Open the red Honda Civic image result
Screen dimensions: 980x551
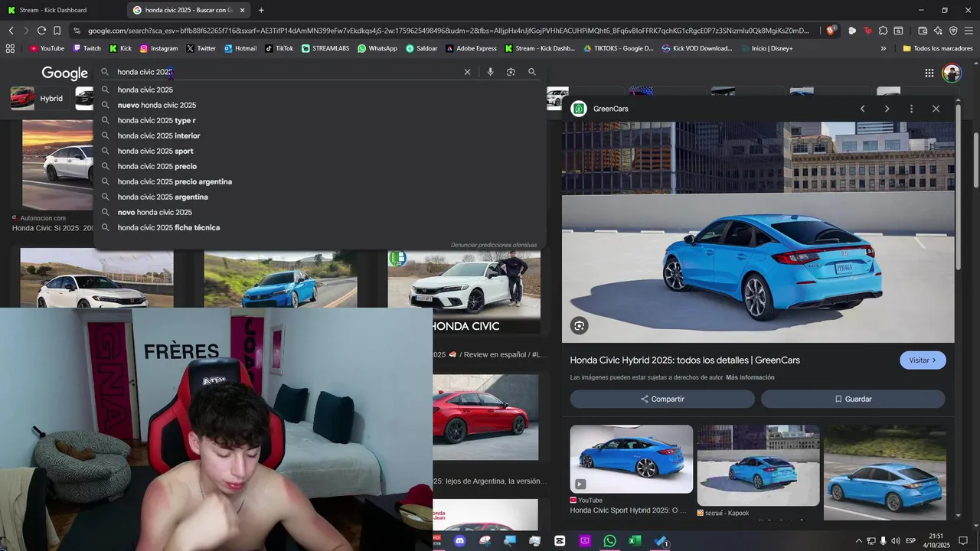(x=485, y=417)
